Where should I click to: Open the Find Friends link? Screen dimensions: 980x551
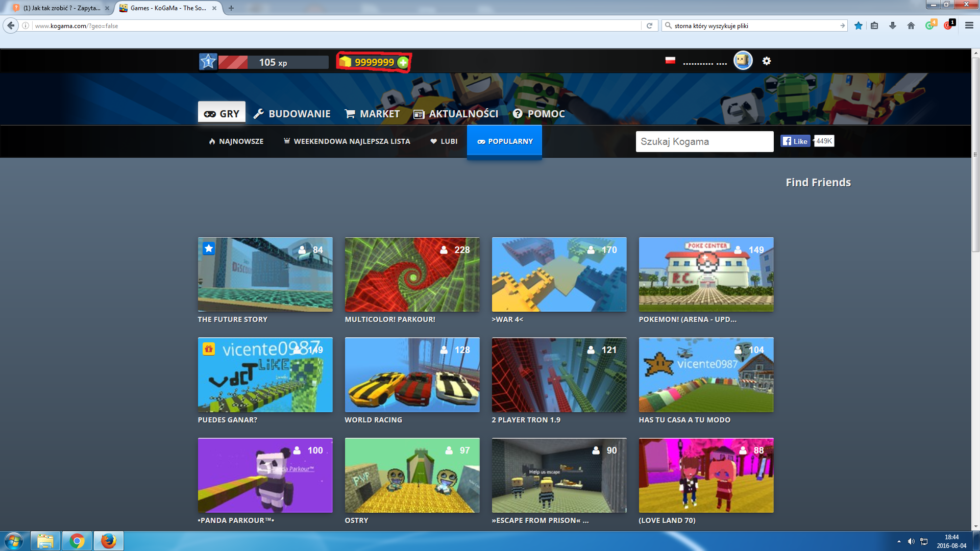(x=818, y=182)
